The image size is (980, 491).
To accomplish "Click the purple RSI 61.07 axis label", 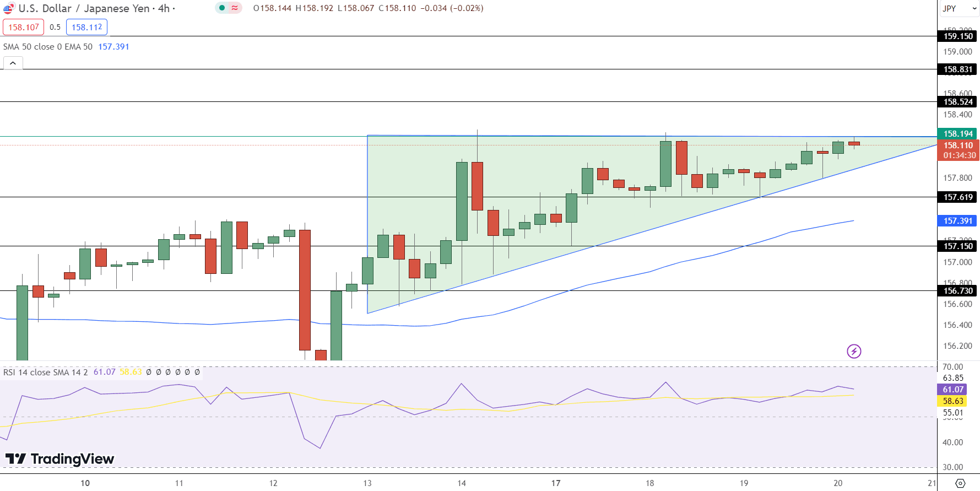I will pos(953,390).
